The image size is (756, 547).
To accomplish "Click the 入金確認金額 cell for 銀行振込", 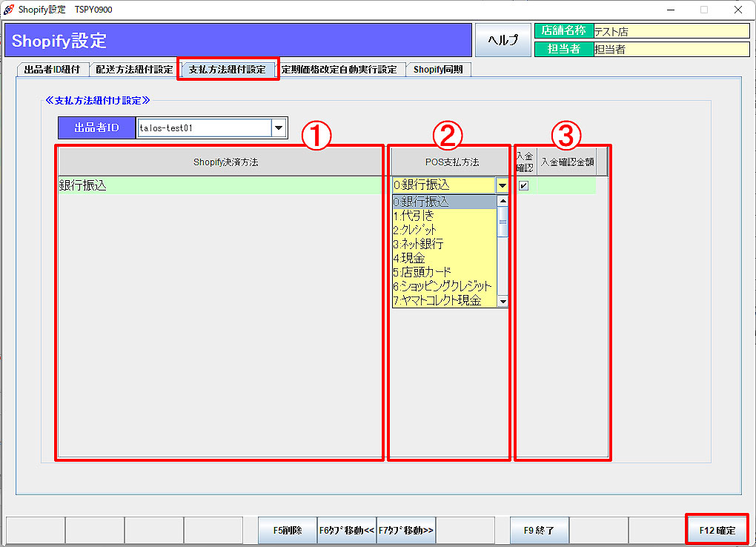I will click(x=566, y=185).
